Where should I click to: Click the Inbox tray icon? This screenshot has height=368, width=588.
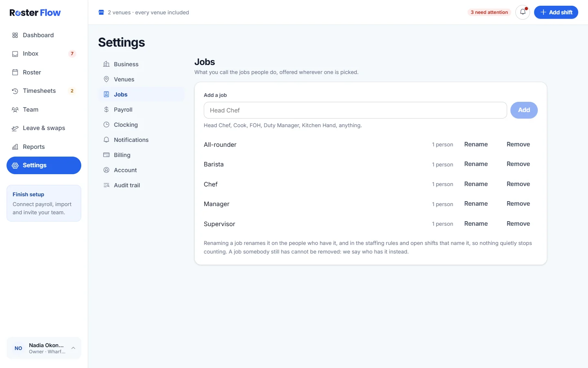tap(15, 54)
